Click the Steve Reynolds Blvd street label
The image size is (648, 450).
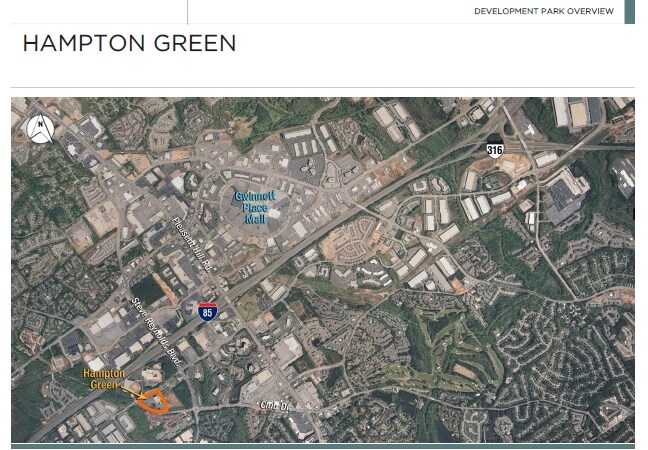pos(157,332)
